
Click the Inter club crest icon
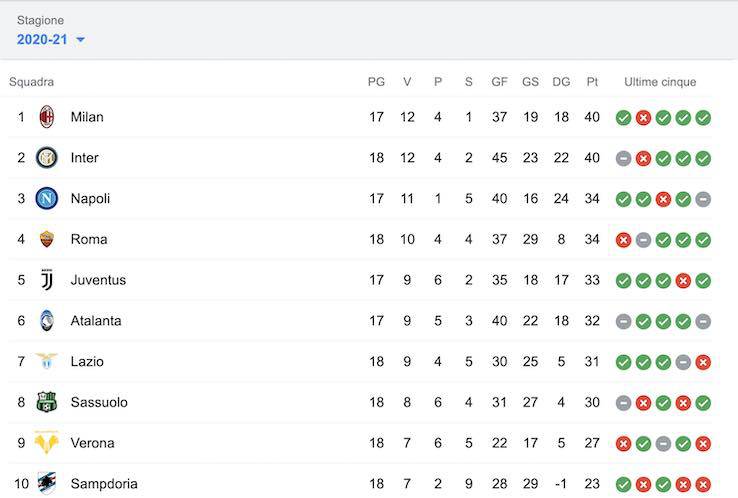(x=47, y=158)
